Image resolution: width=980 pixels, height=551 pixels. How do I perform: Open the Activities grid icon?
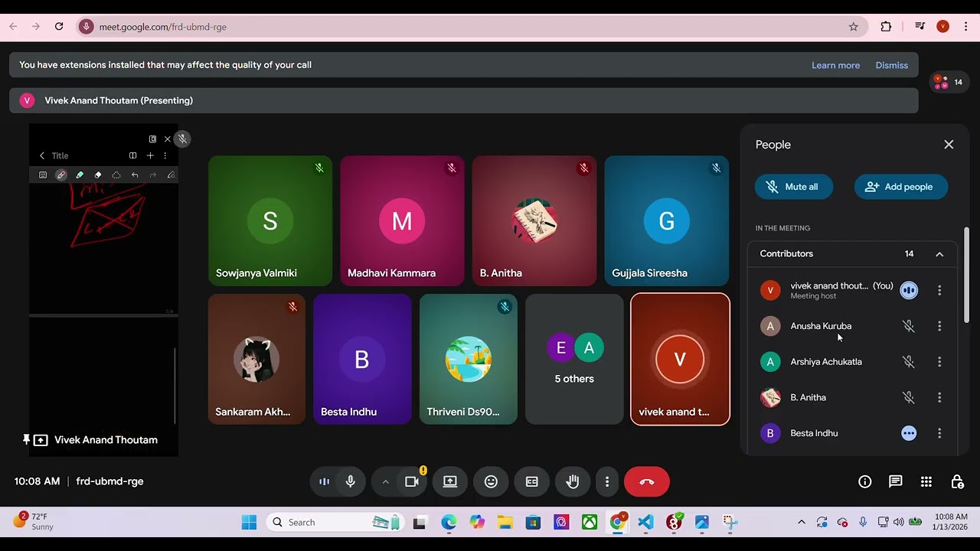click(926, 481)
